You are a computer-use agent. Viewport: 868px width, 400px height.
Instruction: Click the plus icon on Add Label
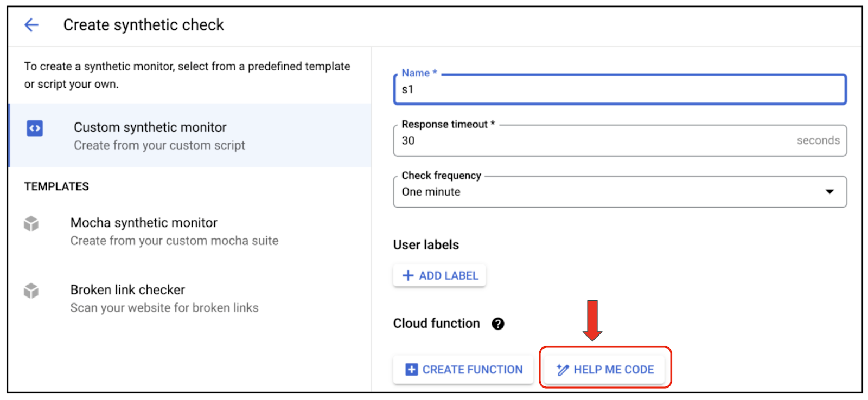coord(408,276)
